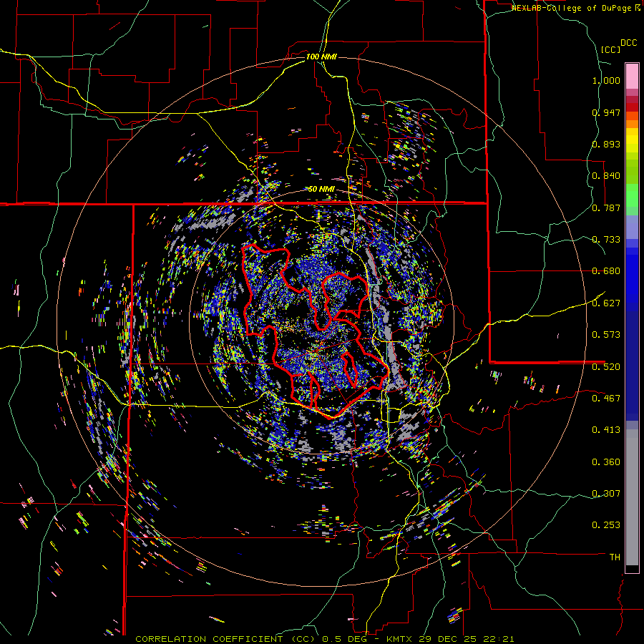Select the 0.787 scale value

606,208
